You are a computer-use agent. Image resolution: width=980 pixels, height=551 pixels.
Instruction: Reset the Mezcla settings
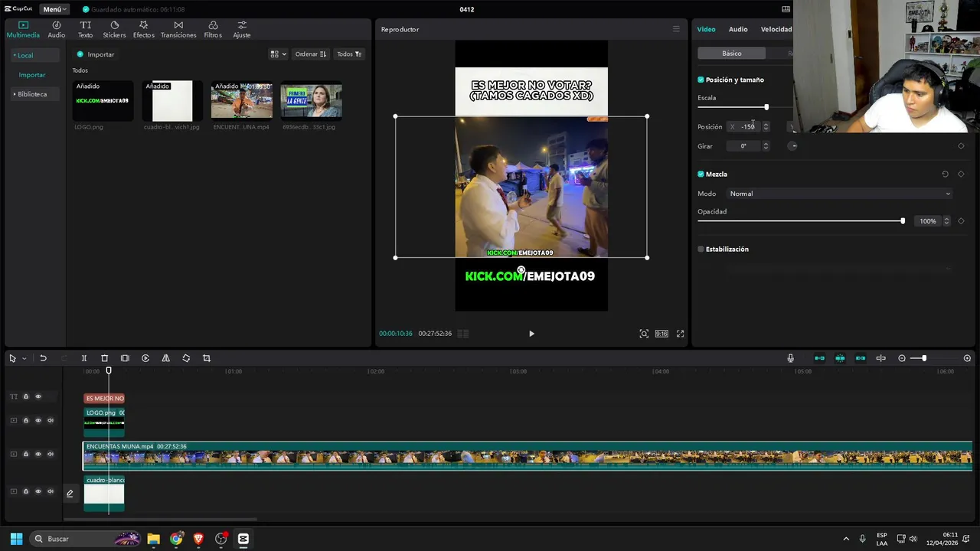click(945, 174)
